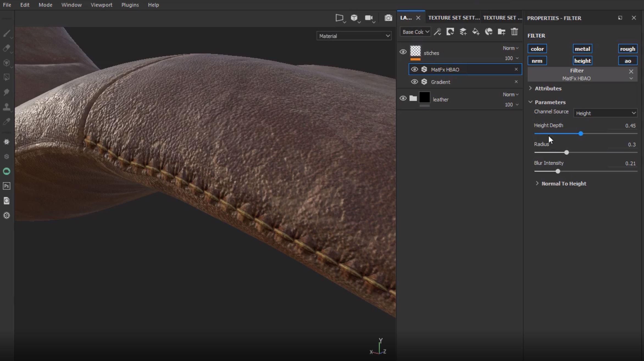This screenshot has width=644, height=361.
Task: Hide the stiches layer with its eye icon
Action: 403,52
